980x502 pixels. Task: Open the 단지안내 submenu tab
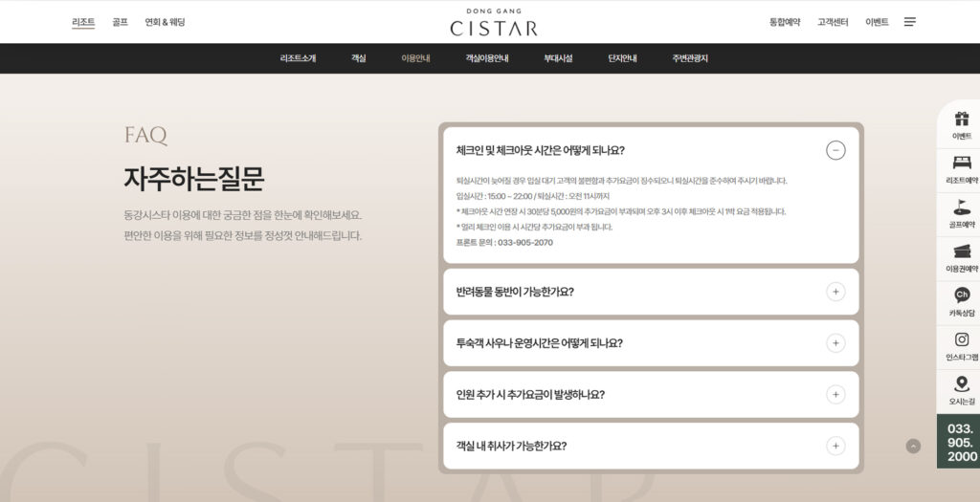(x=622, y=58)
